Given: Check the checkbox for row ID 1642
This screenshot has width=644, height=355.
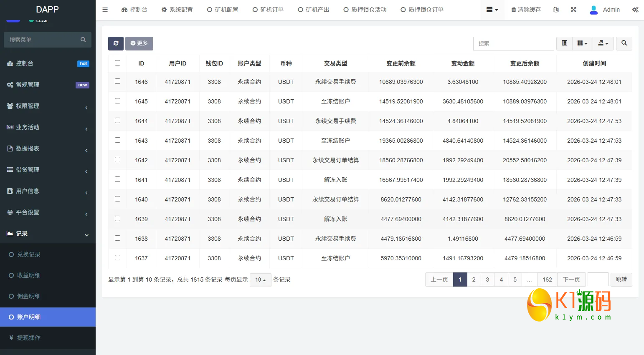Looking at the screenshot, I should [x=117, y=160].
